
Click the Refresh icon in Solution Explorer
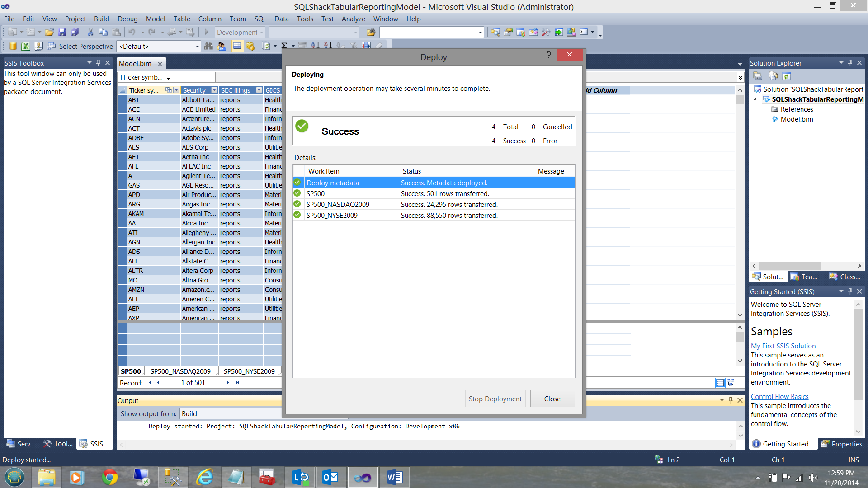[787, 76]
